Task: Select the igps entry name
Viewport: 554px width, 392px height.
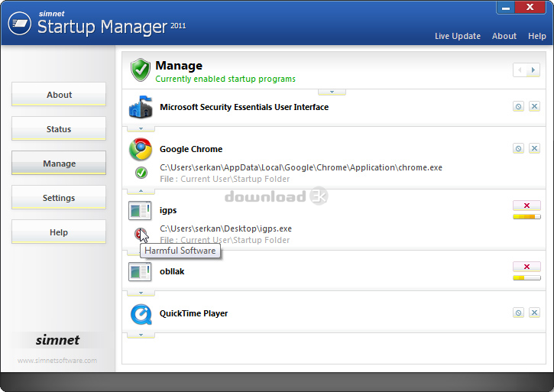Action: (168, 210)
